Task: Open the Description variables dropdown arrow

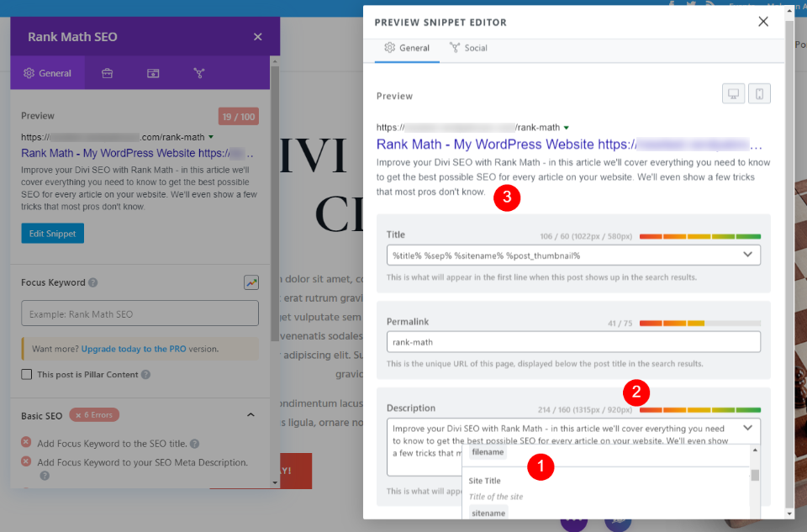Action: 748,428
